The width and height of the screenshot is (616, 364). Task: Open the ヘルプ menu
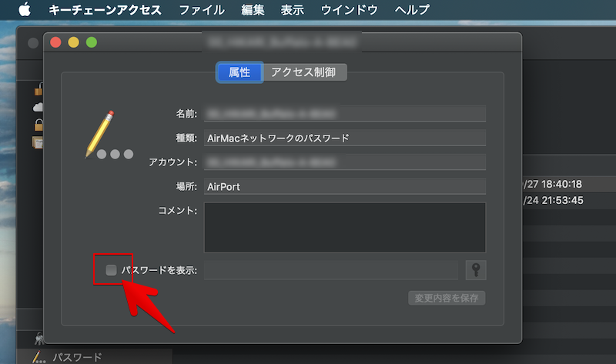pos(412,10)
